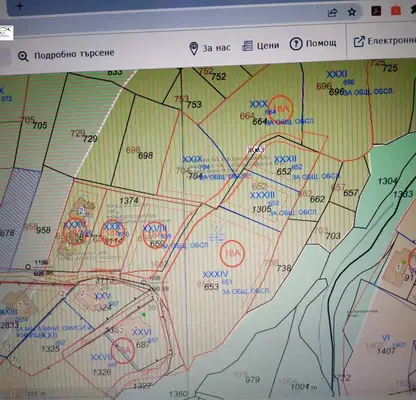Open the PDF extension icon in toolbar

[376, 11]
